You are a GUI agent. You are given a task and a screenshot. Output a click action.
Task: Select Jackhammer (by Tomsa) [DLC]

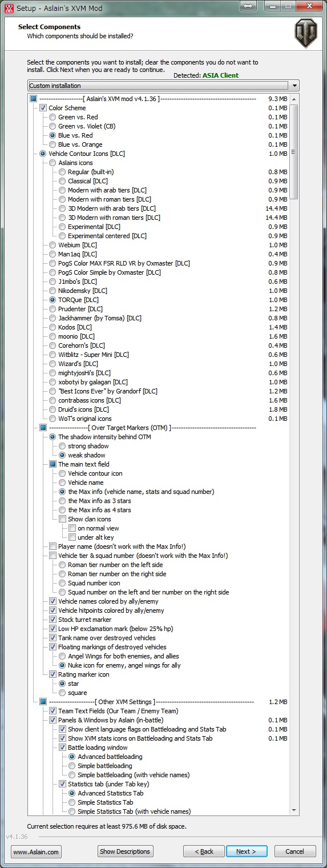(x=53, y=318)
